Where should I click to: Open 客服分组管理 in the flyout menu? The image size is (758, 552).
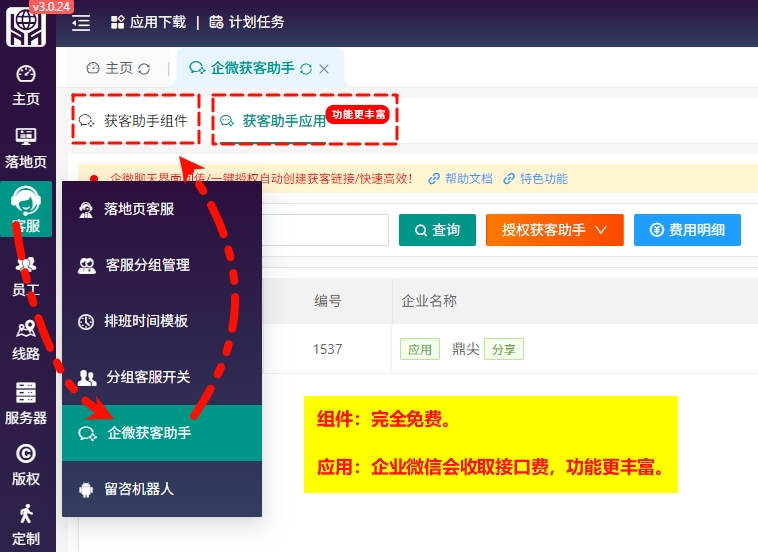coord(147,265)
